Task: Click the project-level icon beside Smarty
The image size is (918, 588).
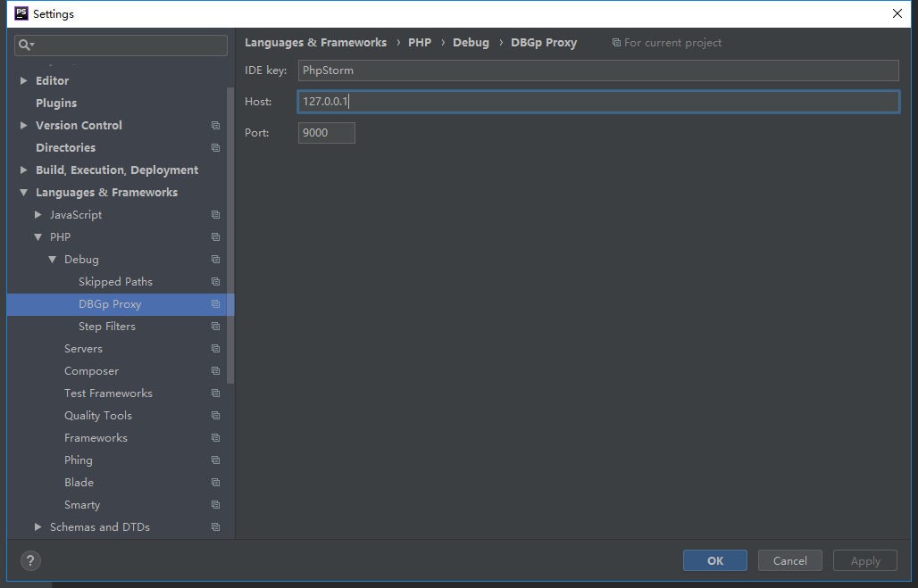Action: pos(215,505)
